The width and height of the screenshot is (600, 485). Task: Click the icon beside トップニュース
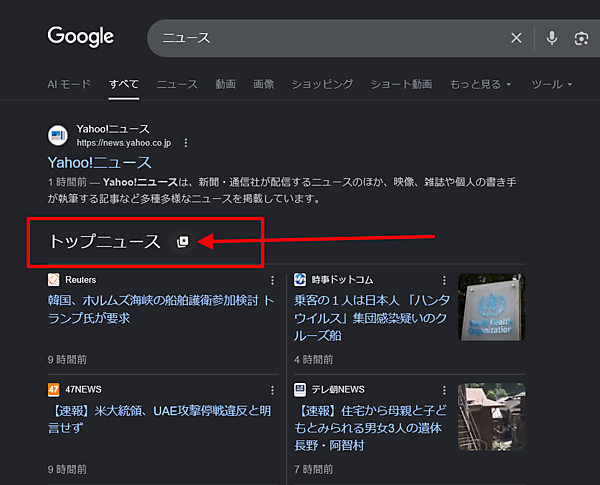183,242
